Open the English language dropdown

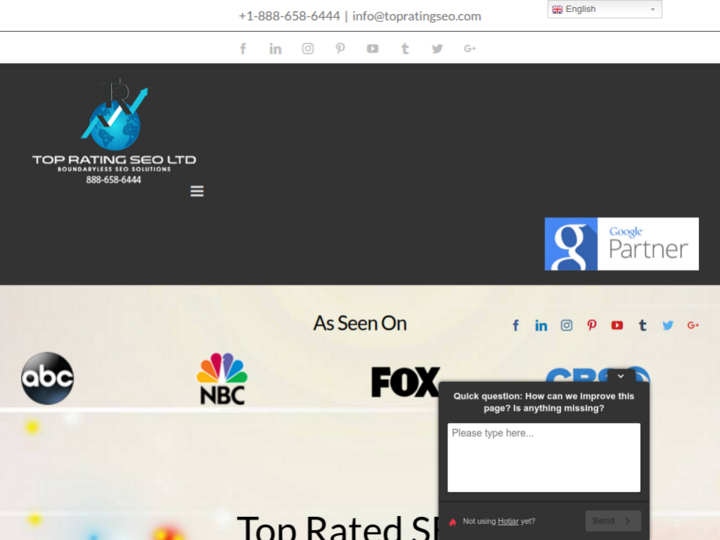pyautogui.click(x=604, y=10)
